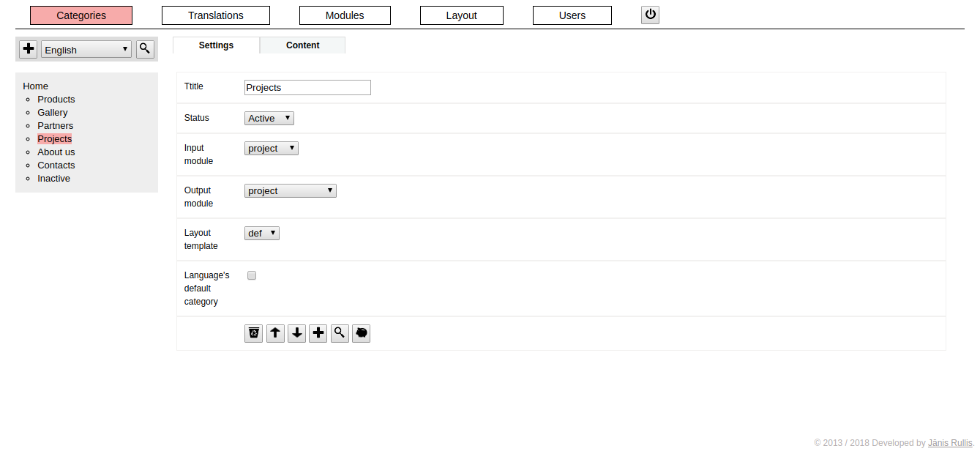Image resolution: width=980 pixels, height=454 pixels.
Task: Click the magnifier icon in bottom toolbar
Action: click(340, 334)
